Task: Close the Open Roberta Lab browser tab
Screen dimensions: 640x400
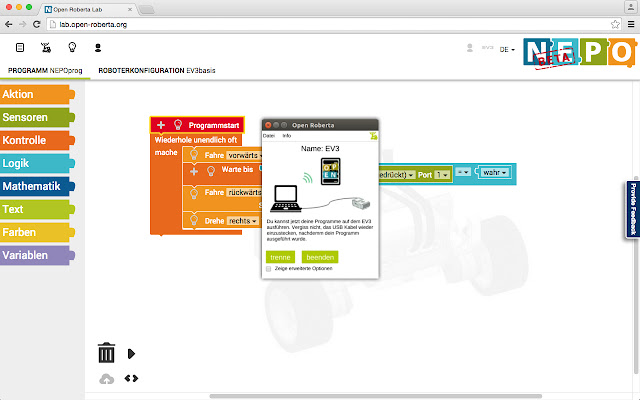Action: click(x=130, y=9)
